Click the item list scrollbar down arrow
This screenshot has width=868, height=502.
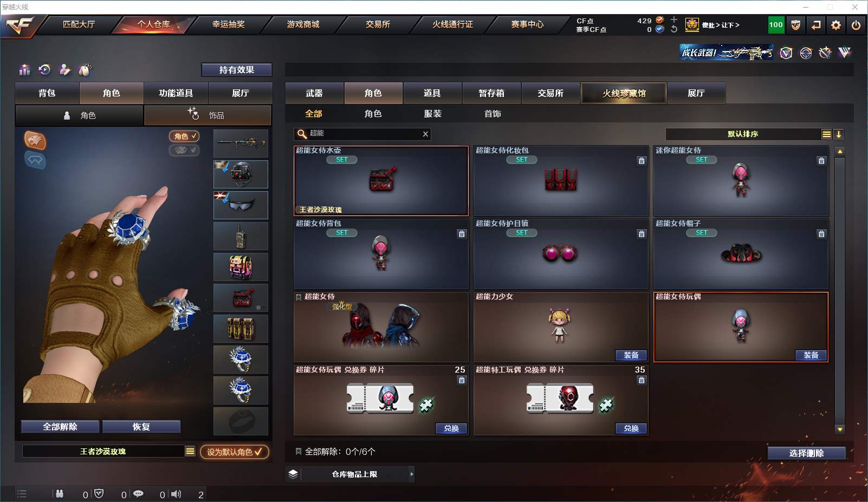(840, 429)
